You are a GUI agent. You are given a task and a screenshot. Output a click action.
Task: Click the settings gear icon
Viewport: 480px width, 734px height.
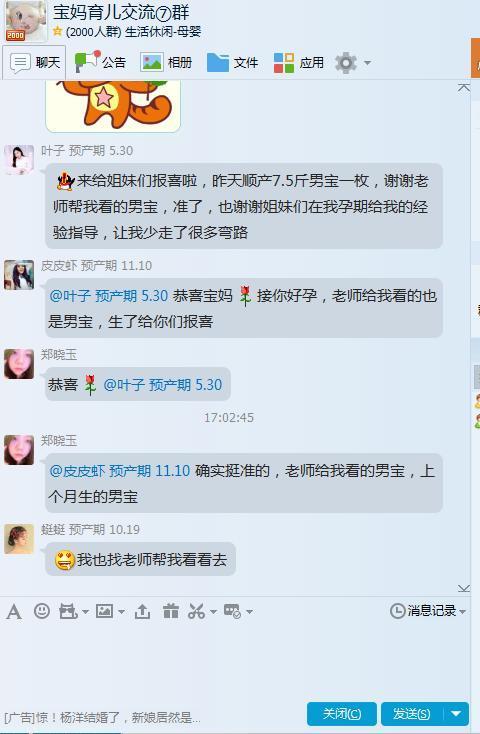pos(346,62)
